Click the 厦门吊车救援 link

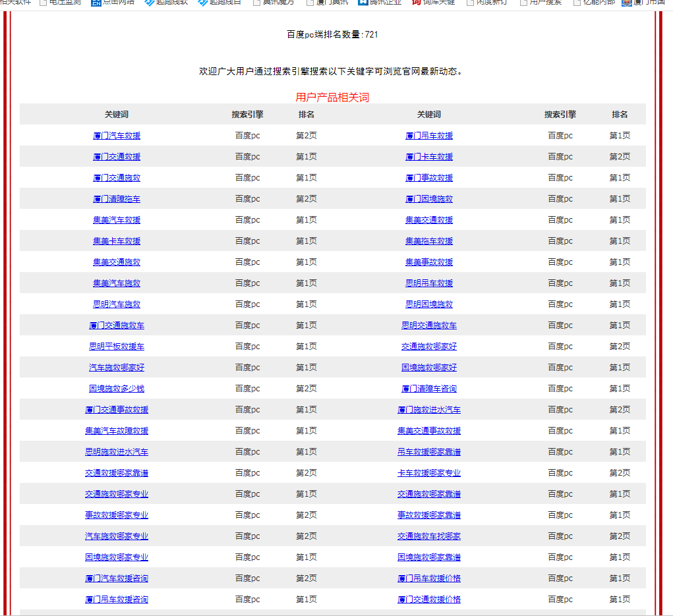pos(429,136)
